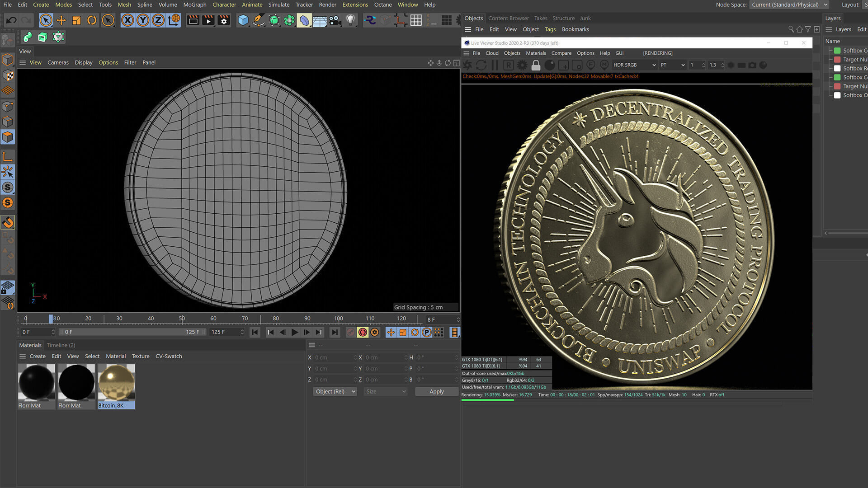The width and height of the screenshot is (868, 488).
Task: Add a Cube primitive object
Action: coord(243,20)
